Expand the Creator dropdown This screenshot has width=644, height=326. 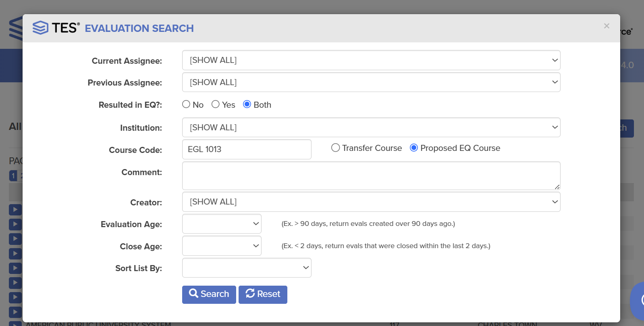point(371,202)
